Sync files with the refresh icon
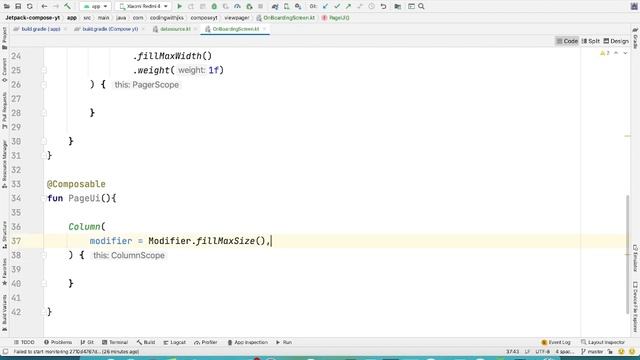The height and width of the screenshot is (360, 640). pos(29,7)
